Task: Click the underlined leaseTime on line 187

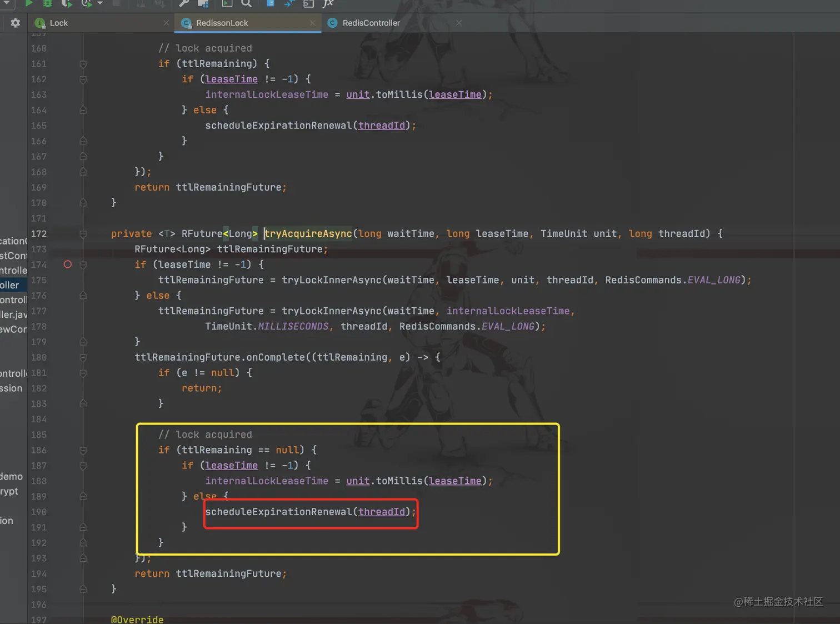Action: [x=232, y=466]
